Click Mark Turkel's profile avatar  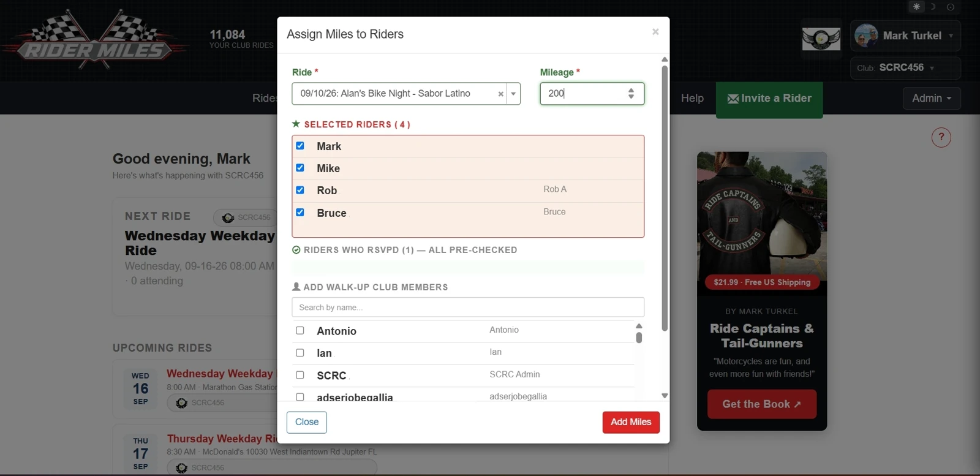tap(866, 36)
